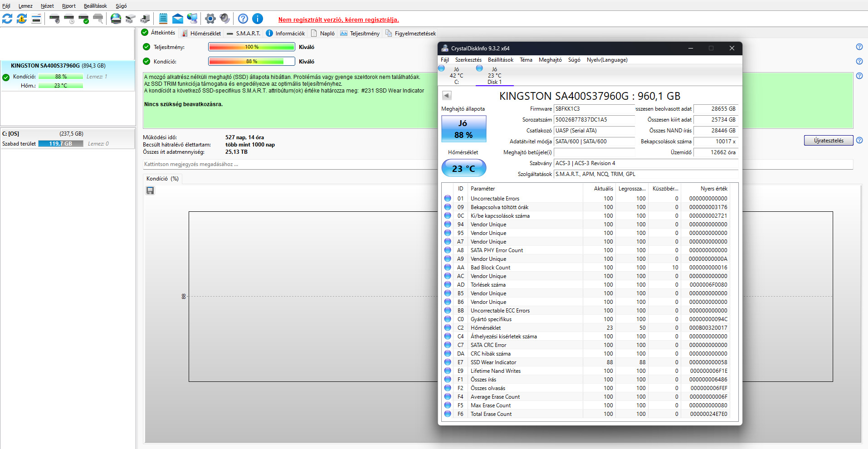
Task: Click the Aktuális column header
Action: tap(600, 189)
